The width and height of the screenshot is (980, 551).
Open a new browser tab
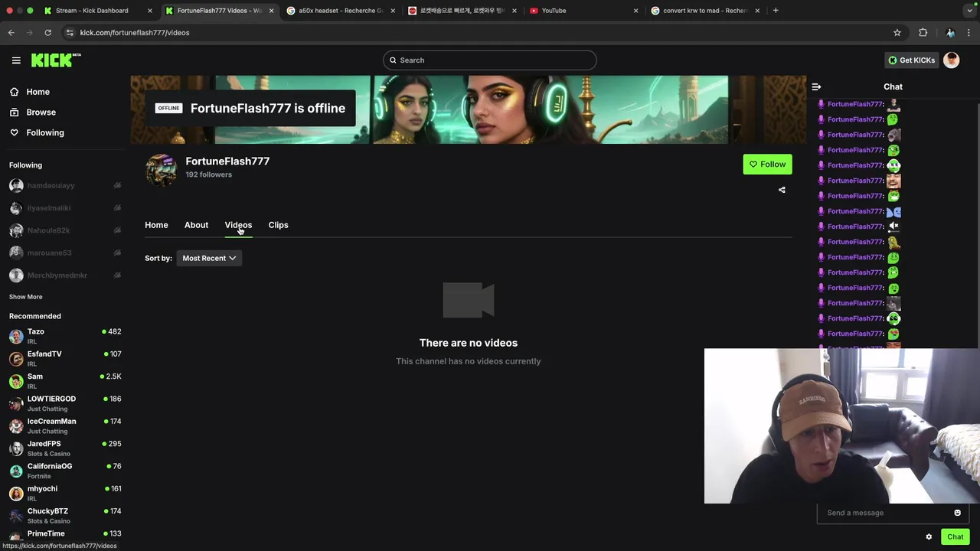776,11
